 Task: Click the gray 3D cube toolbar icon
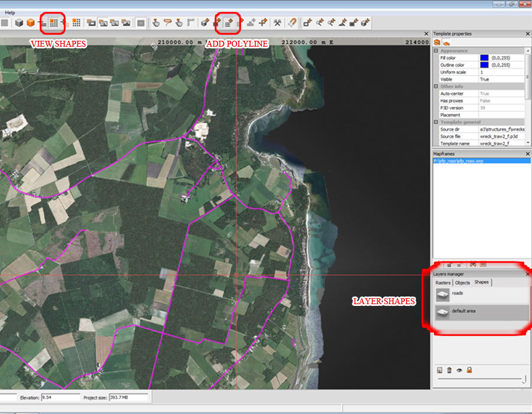19,23
